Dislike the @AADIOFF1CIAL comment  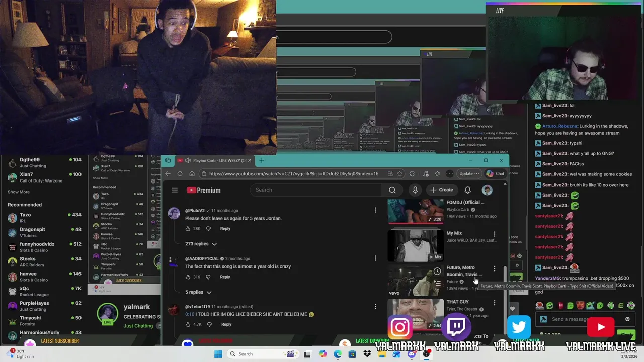click(x=208, y=277)
